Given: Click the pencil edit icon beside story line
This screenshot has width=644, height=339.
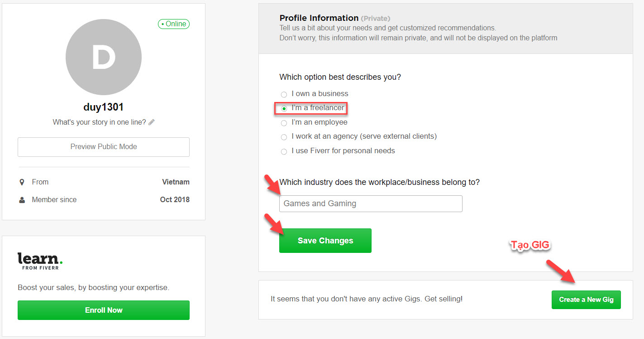Looking at the screenshot, I should (x=152, y=122).
